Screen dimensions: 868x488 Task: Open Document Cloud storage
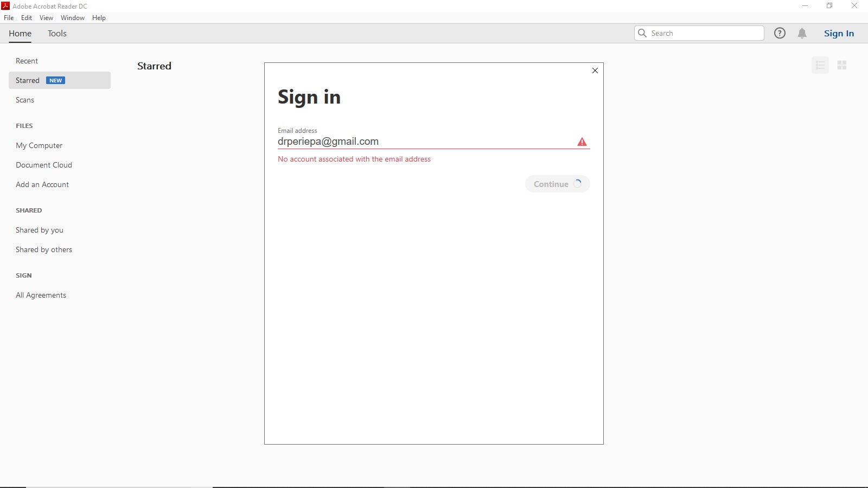44,165
